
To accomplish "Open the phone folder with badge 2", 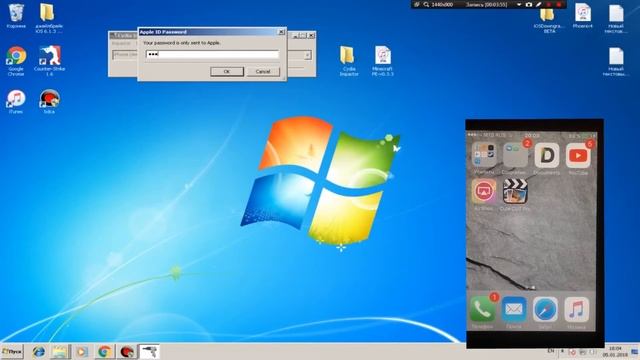I will tap(515, 155).
